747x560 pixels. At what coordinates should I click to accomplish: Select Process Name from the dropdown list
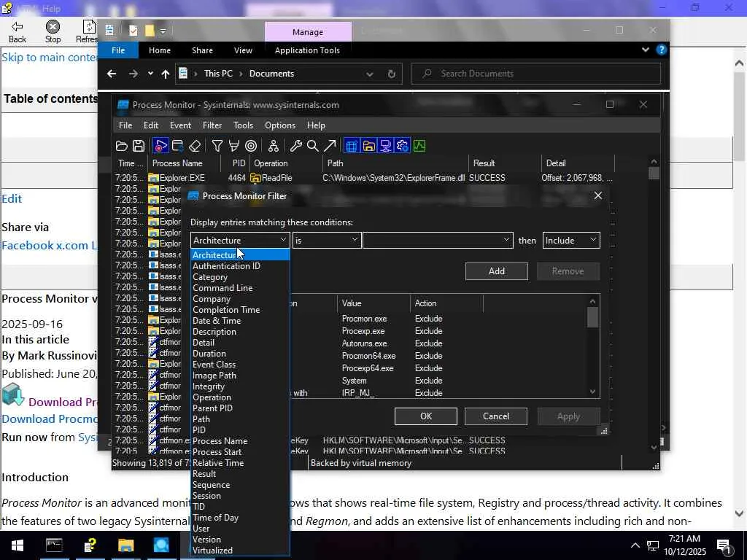click(x=220, y=441)
